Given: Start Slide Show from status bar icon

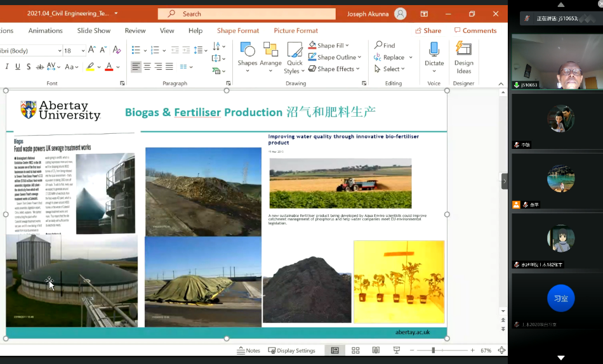Looking at the screenshot, I should (397, 351).
